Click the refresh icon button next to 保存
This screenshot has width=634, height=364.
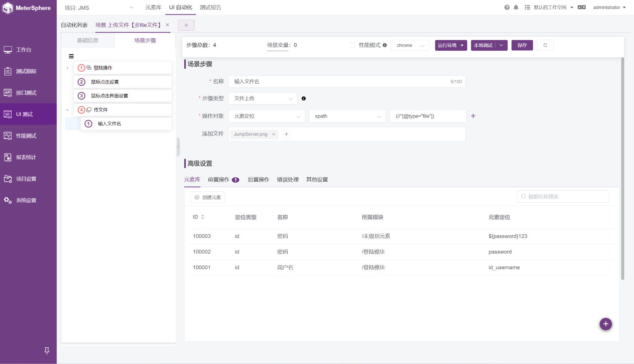[545, 45]
